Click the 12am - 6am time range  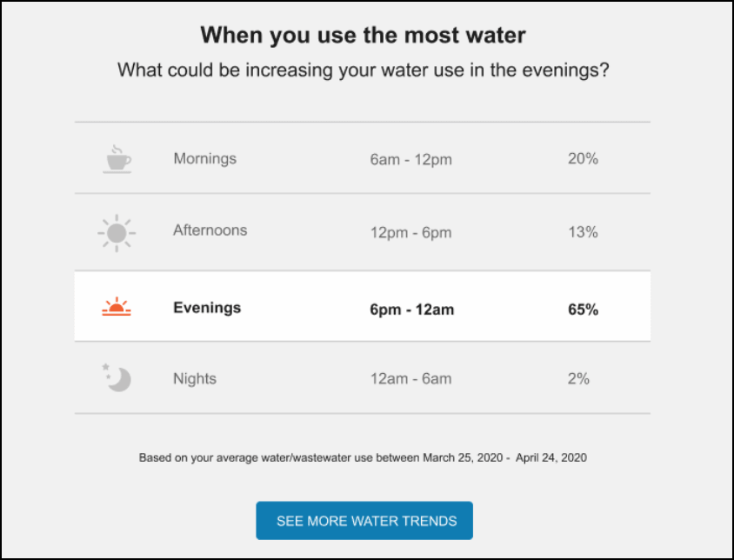tap(410, 379)
